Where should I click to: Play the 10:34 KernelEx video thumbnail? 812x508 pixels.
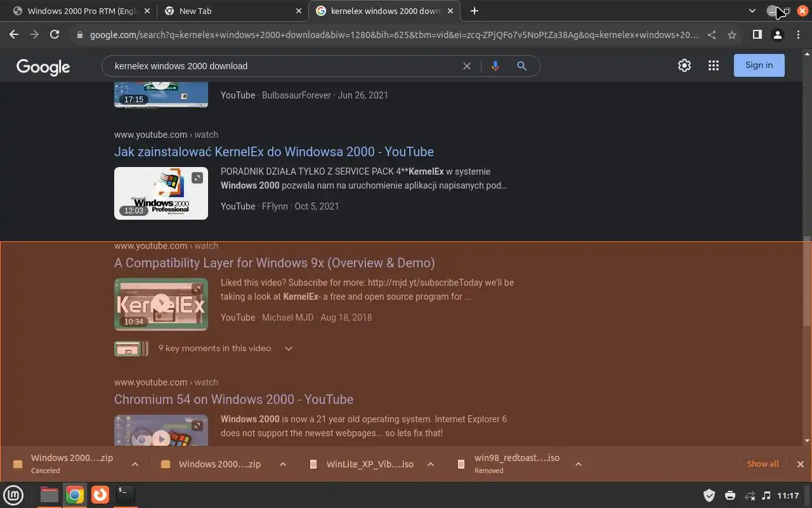coord(161,304)
